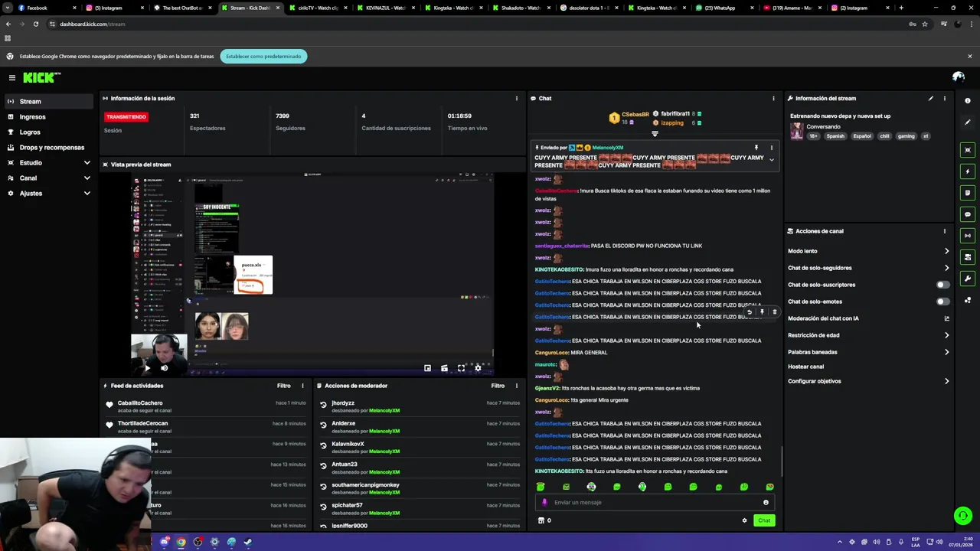Open Filtro in Feed de actividades

(283, 386)
